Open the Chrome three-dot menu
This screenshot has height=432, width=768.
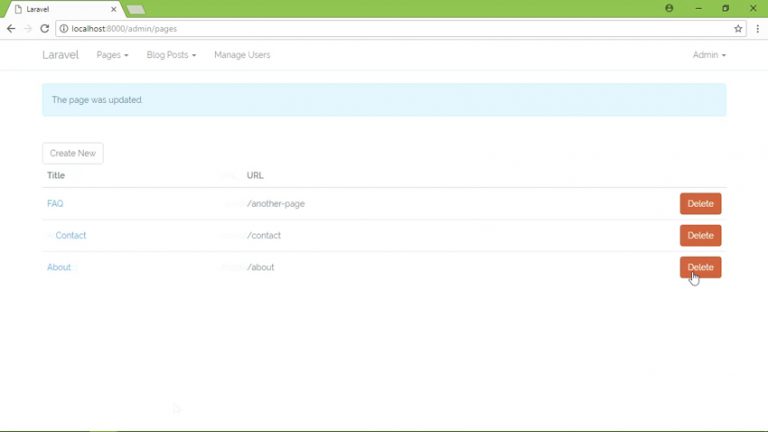[758, 29]
